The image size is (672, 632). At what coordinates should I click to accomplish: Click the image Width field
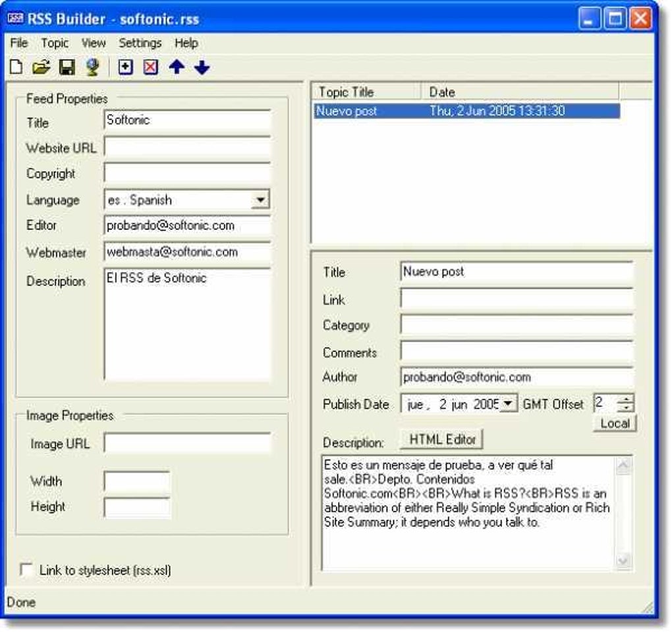[x=137, y=481]
